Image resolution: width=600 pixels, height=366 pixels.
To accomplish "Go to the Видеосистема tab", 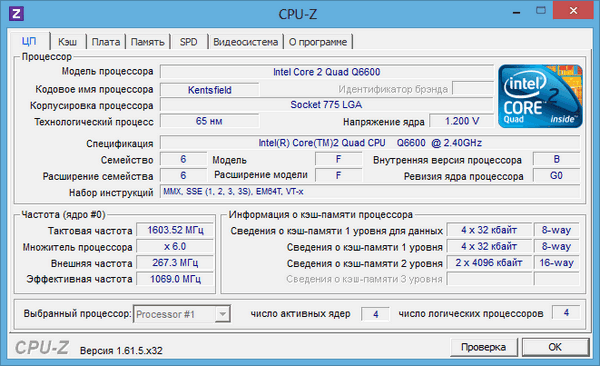I will pos(245,42).
